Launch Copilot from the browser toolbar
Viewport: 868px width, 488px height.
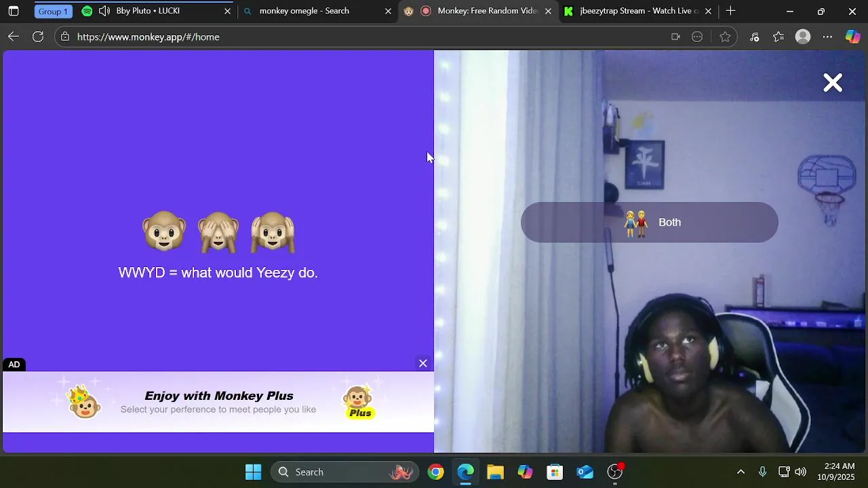[852, 37]
